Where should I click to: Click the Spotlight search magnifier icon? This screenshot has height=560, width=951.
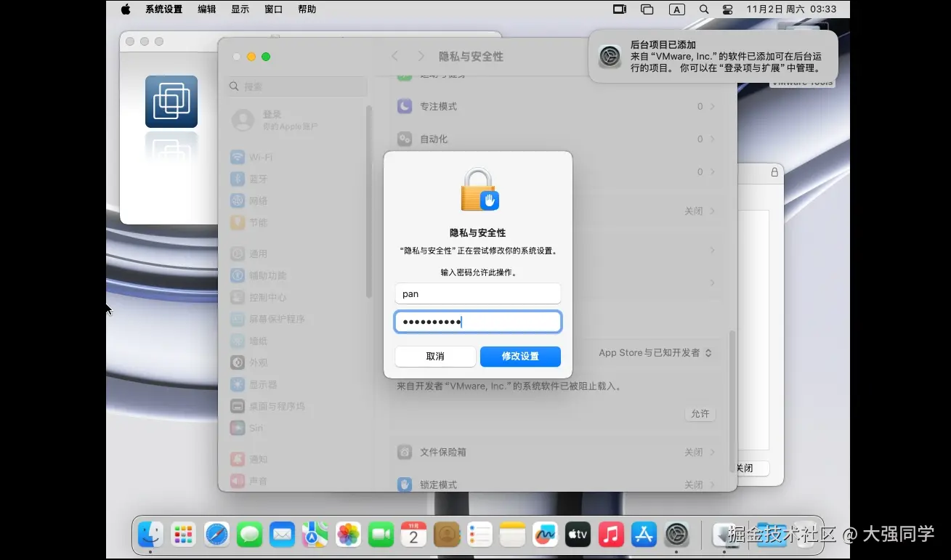[703, 9]
